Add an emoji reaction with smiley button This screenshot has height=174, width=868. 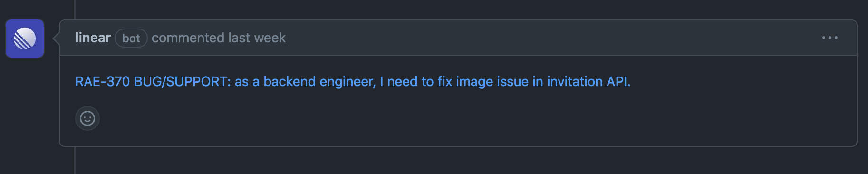tap(87, 118)
